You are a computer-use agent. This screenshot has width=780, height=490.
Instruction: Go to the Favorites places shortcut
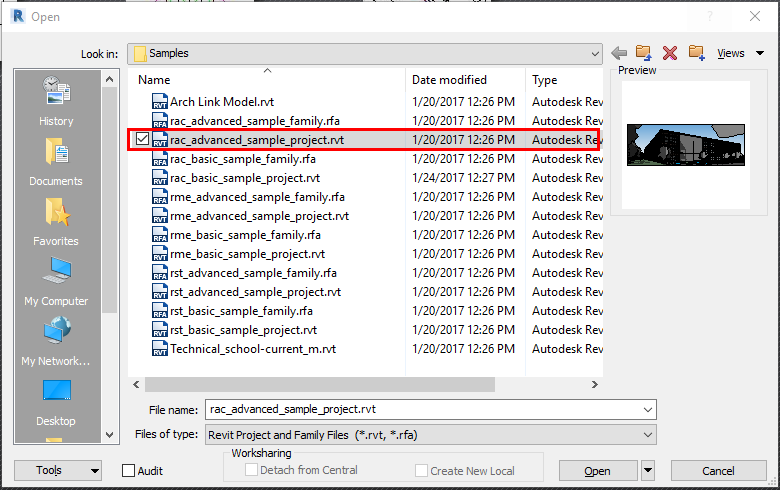56,212
